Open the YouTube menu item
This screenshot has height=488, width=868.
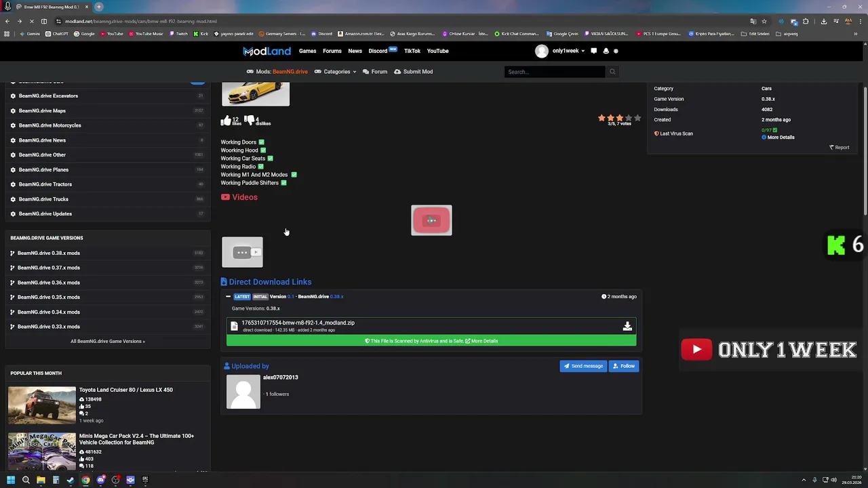click(437, 51)
